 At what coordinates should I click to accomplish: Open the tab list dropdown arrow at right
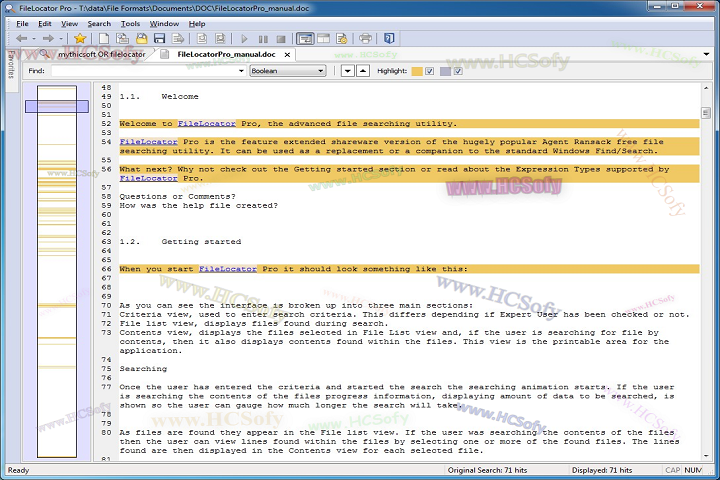[706, 54]
